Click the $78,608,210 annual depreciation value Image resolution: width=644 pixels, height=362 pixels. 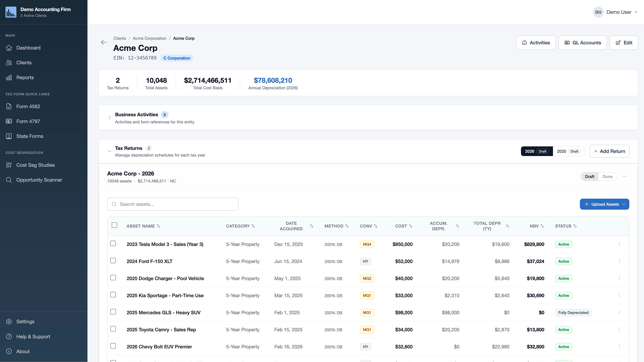(x=273, y=80)
